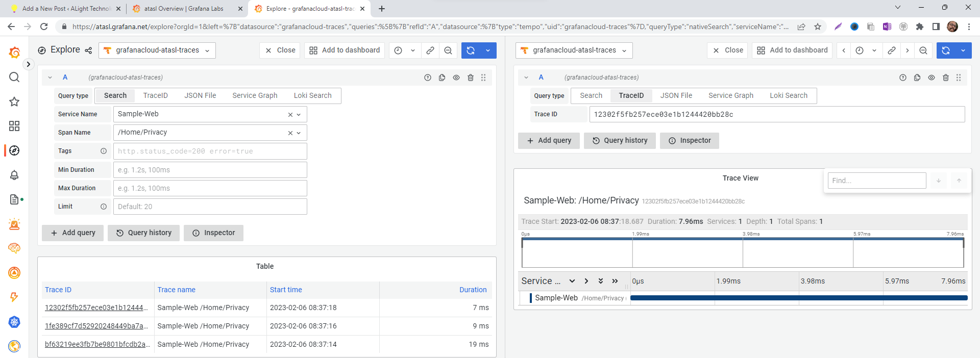Select TraceID query type in left pane

[156, 95]
